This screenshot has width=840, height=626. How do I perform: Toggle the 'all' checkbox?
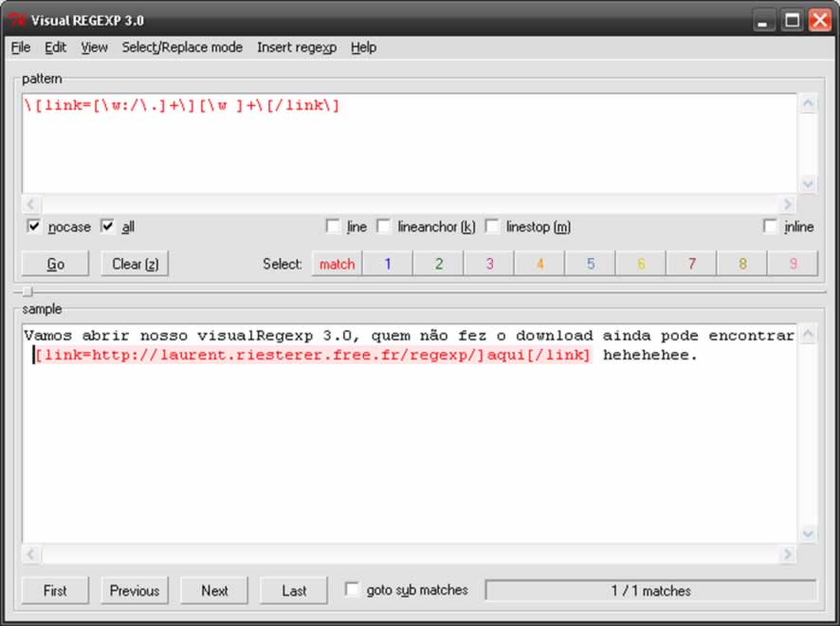[x=107, y=227]
